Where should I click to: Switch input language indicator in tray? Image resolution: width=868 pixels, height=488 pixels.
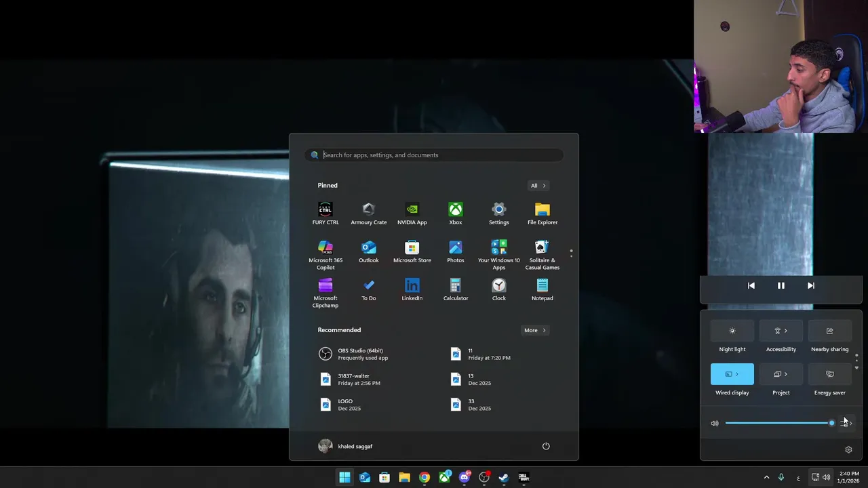tap(798, 478)
